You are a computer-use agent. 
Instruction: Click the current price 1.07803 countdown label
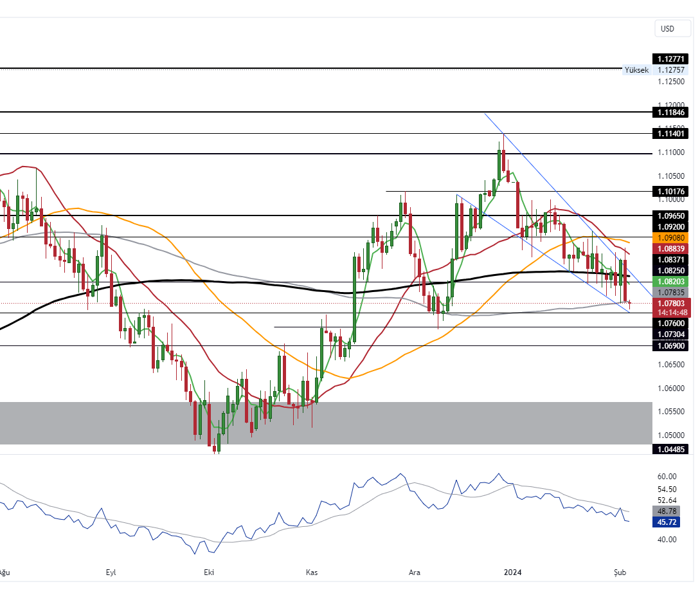coord(670,307)
